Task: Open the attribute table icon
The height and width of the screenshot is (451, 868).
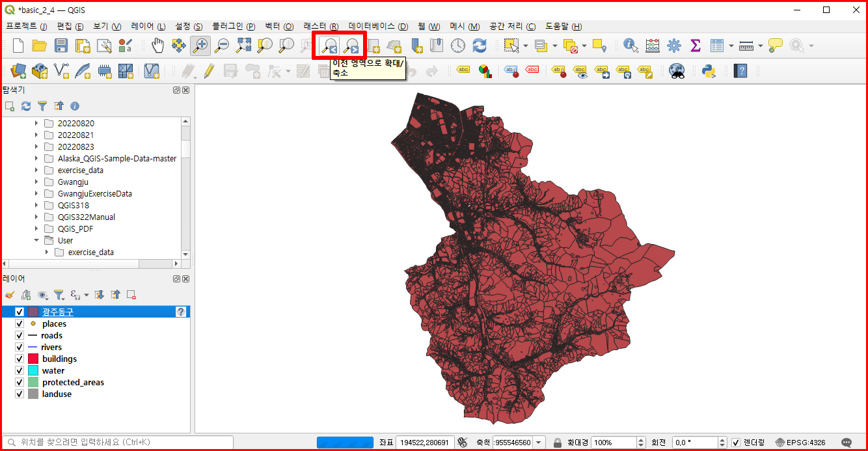Action: pyautogui.click(x=717, y=46)
